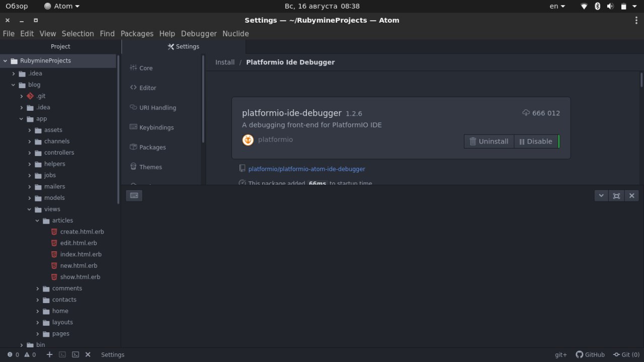Viewport: 644px width, 362px height.
Task: Expand the controllers folder
Action: tap(30, 153)
